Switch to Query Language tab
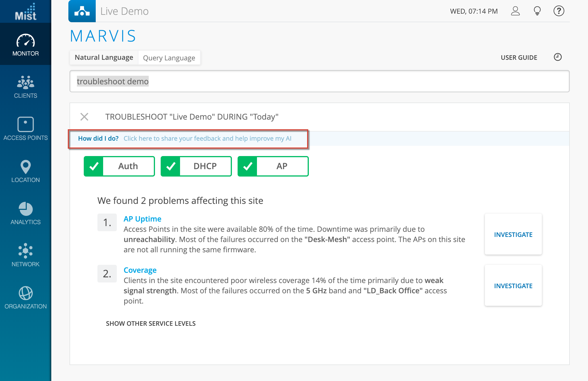 click(169, 58)
